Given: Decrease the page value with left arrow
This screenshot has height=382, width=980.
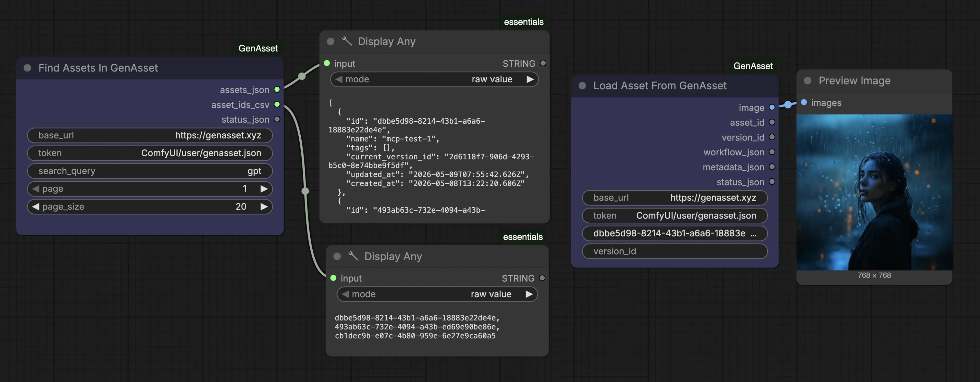Looking at the screenshot, I should click(x=36, y=189).
